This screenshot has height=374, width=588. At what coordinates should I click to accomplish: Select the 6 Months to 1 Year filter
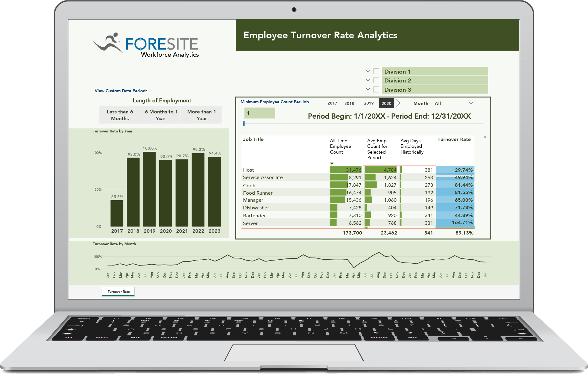[x=161, y=115]
